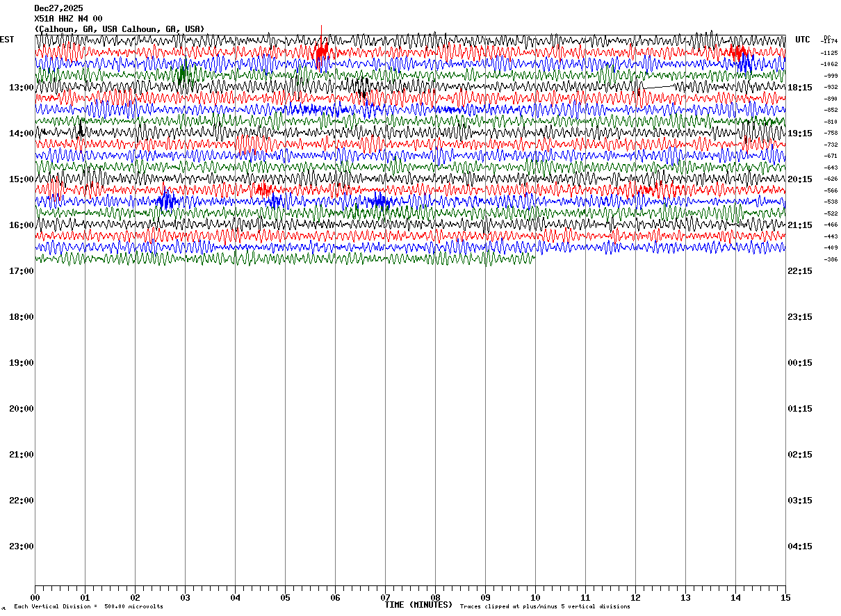This screenshot has height=616, width=841.
Task: Click minute 00 on the time axis
Action: (x=35, y=598)
